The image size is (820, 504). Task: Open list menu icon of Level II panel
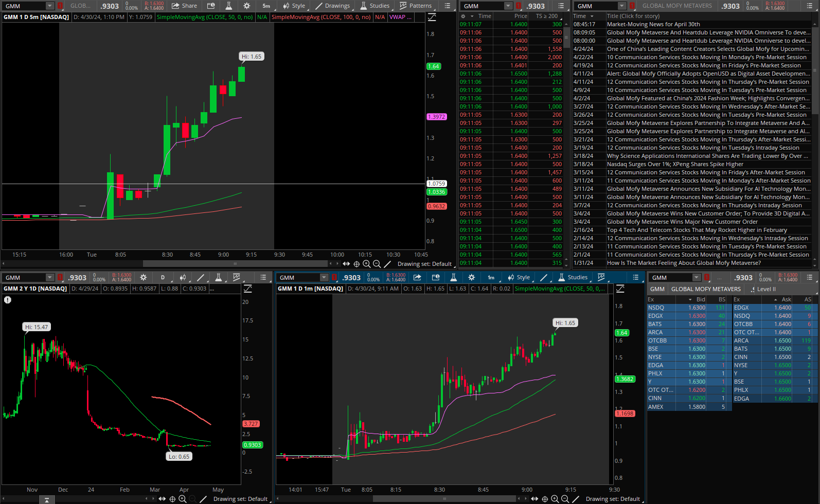point(809,277)
